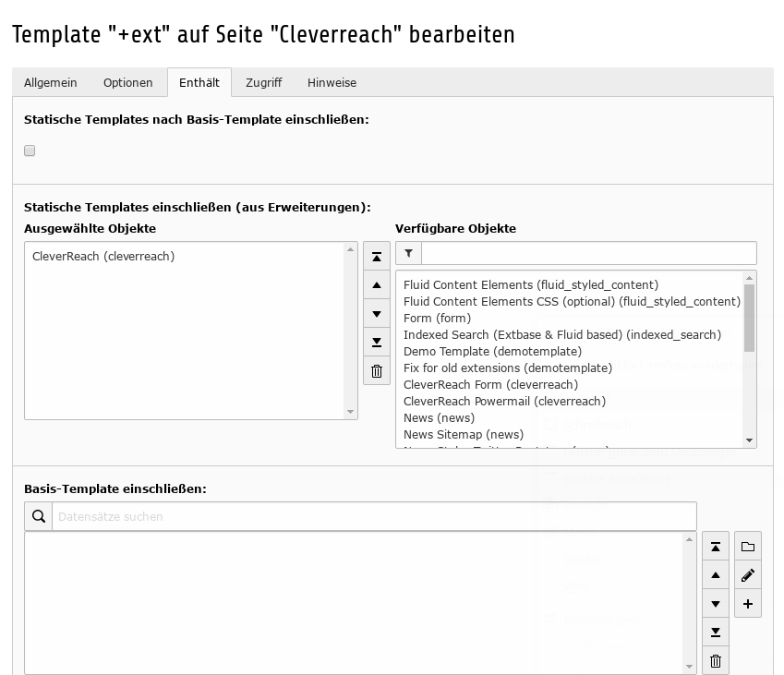The width and height of the screenshot is (784, 675).
Task: Remove basis template with trash icon
Action: [716, 660]
